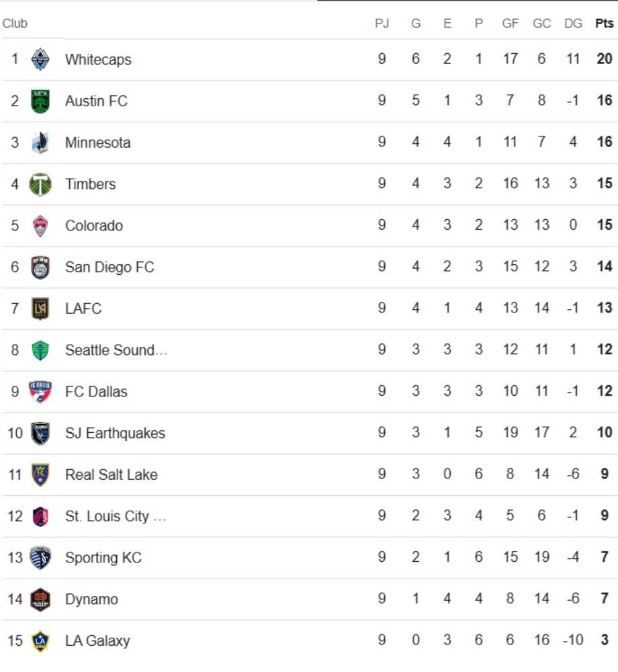Click the Pts column header
Image resolution: width=618 pixels, height=672 pixels.
[604, 24]
